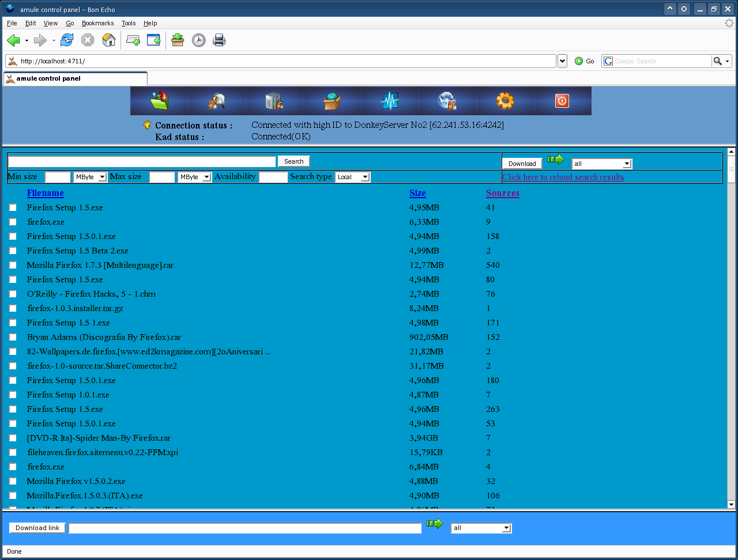Viewport: 738px width, 560px height.
Task: Reload the current page
Action: (67, 40)
